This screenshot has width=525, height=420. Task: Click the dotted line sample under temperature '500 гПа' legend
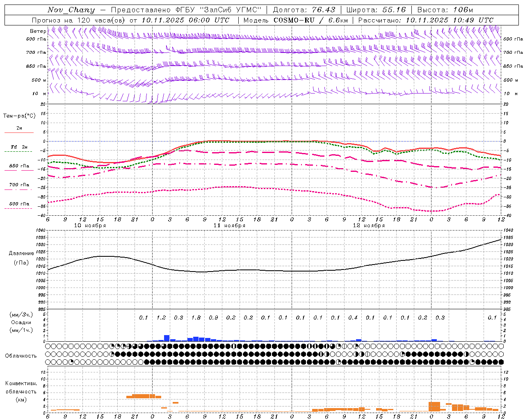click(18, 209)
